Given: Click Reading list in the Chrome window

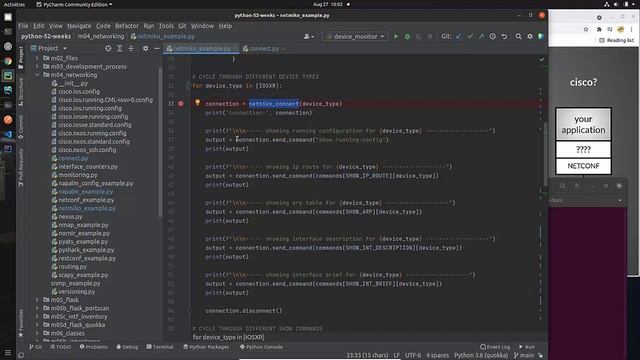Looking at the screenshot, I should (x=616, y=40).
